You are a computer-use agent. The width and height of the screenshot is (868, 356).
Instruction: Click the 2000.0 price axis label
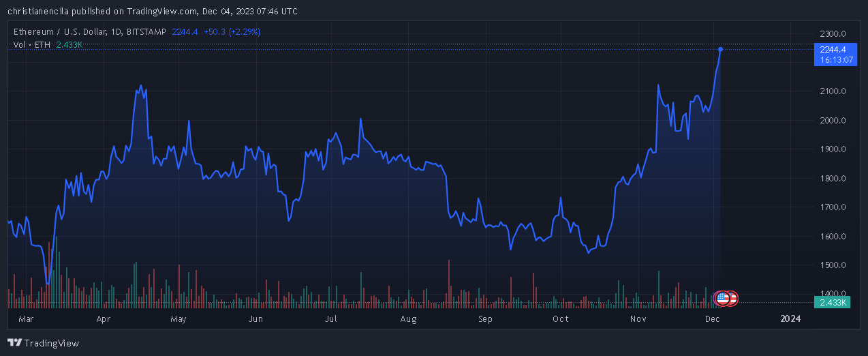click(x=833, y=121)
